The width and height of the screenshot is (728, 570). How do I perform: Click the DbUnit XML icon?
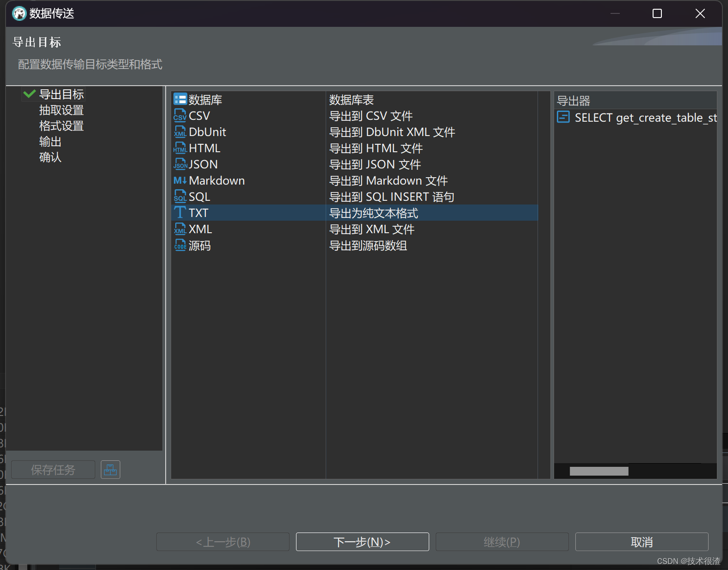click(x=180, y=132)
